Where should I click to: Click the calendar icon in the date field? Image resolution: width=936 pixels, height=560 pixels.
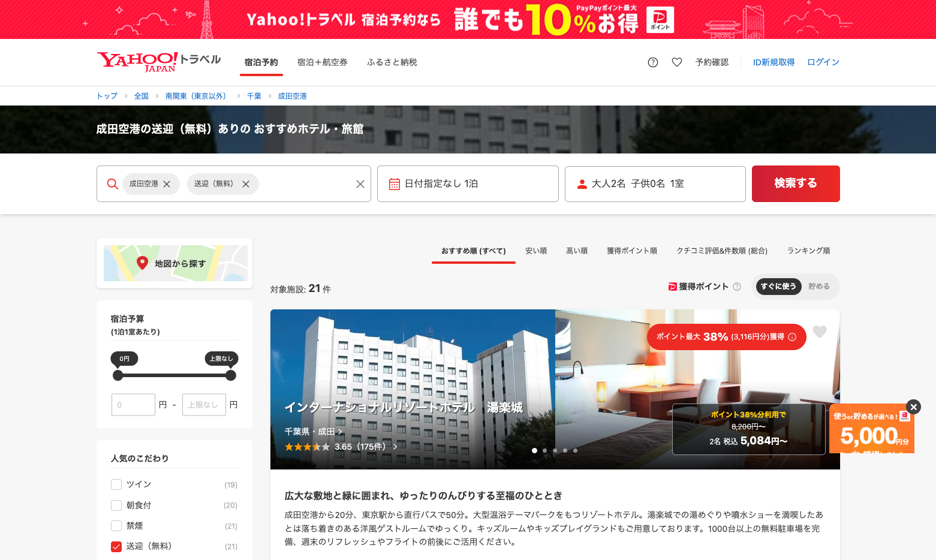[394, 184]
